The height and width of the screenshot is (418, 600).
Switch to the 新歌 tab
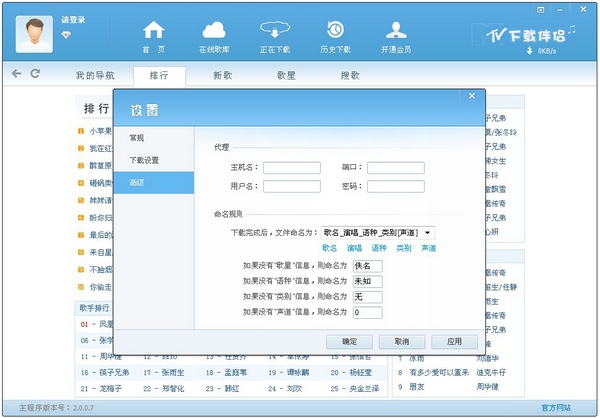[223, 75]
